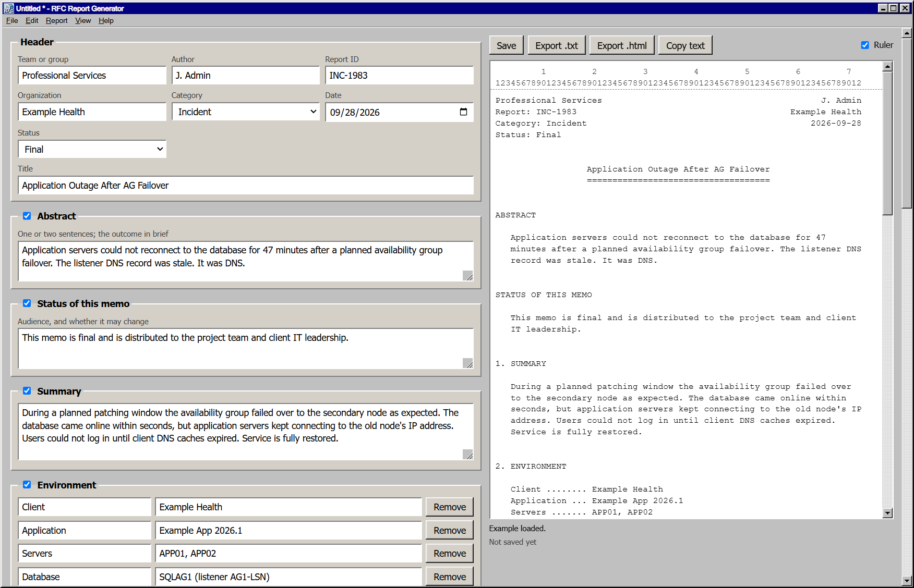Click the 'Not saved yet' status text
914x588 pixels.
coord(513,542)
